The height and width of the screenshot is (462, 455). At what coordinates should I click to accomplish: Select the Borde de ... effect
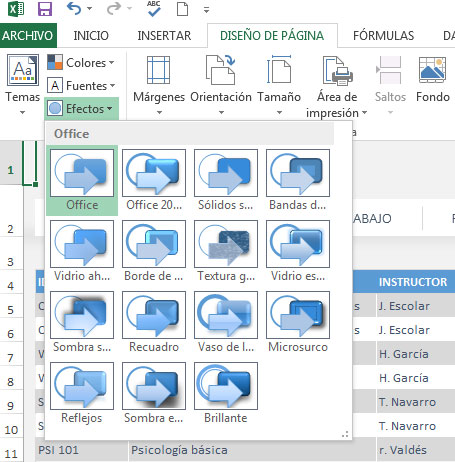pyautogui.click(x=154, y=251)
